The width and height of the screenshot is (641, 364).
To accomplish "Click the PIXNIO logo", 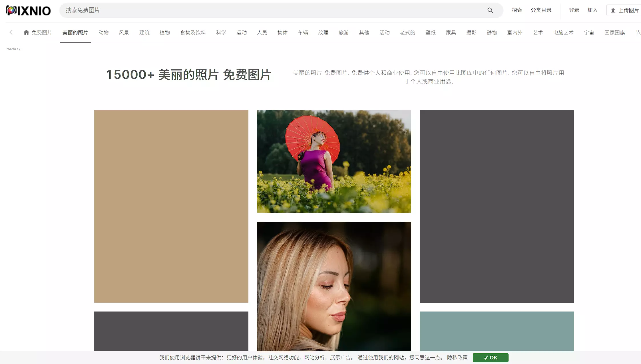I will point(28,11).
